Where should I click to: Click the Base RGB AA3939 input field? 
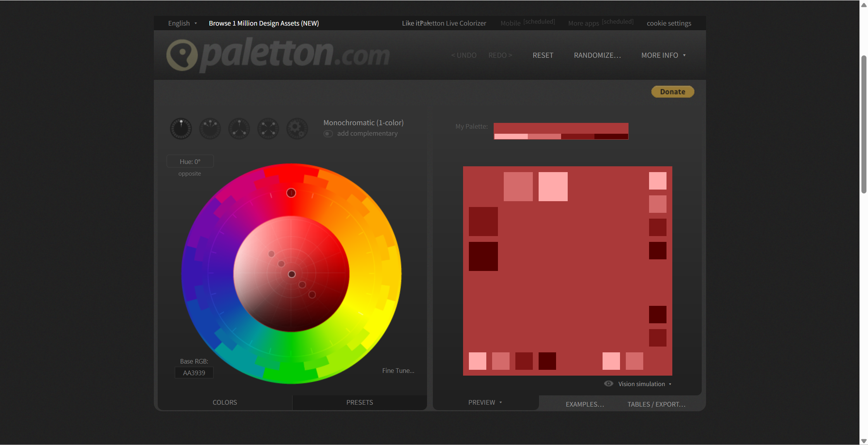click(194, 373)
